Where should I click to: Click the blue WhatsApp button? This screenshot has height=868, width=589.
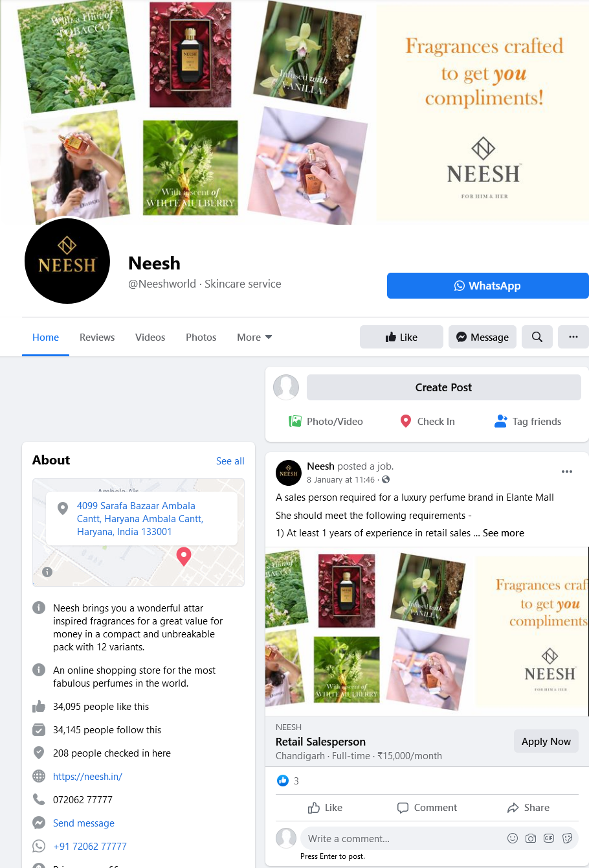(488, 286)
